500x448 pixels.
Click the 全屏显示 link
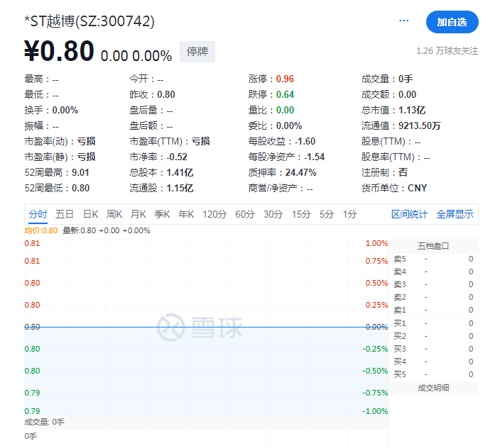coord(455,214)
